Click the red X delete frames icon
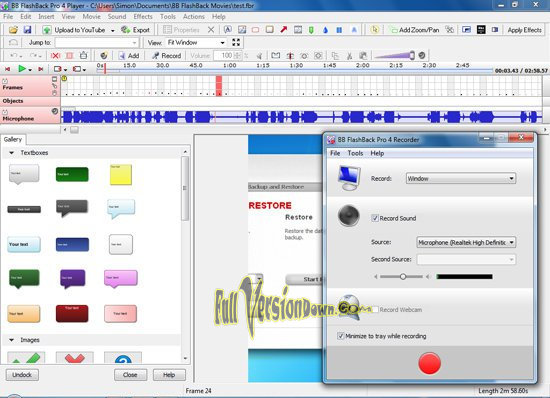Viewport: 550px width, 398px height. click(x=55, y=55)
